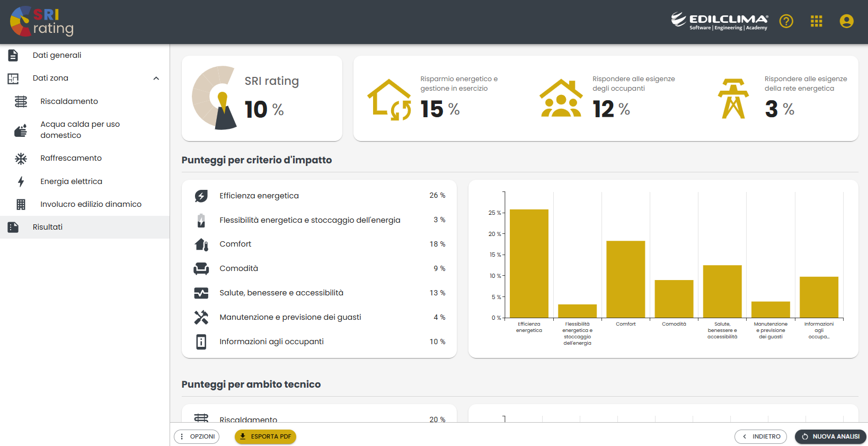This screenshot has height=446, width=868.
Task: Click the SRI rating gauge graphic
Action: pyautogui.click(x=215, y=98)
